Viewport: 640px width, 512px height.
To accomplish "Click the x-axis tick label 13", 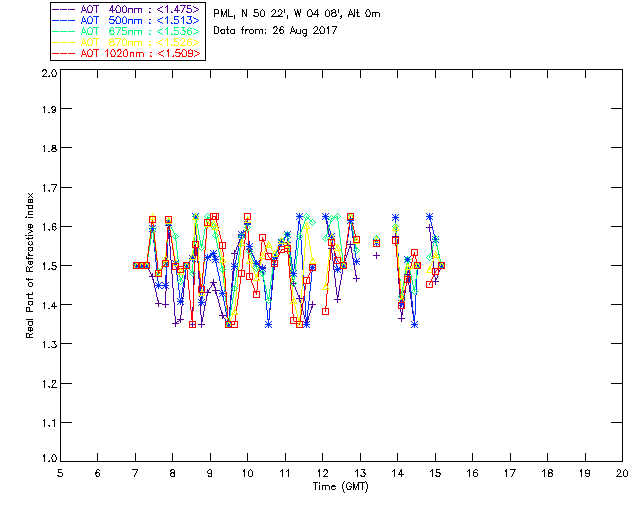I will tap(360, 473).
